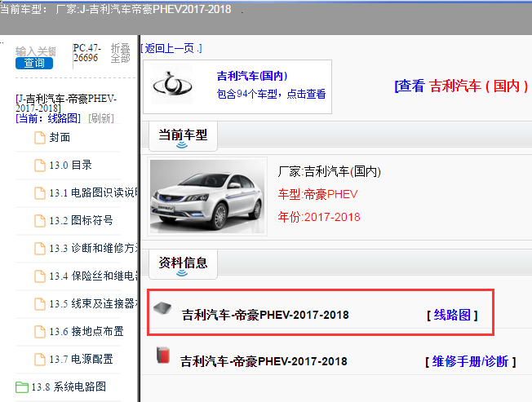Open 13.0 目录 tree item

point(70,165)
